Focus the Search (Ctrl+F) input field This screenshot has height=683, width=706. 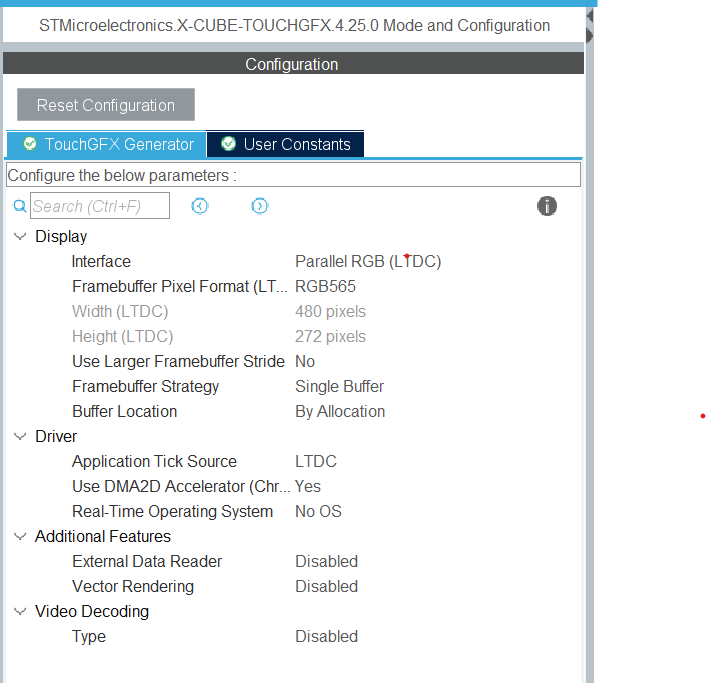(100, 206)
